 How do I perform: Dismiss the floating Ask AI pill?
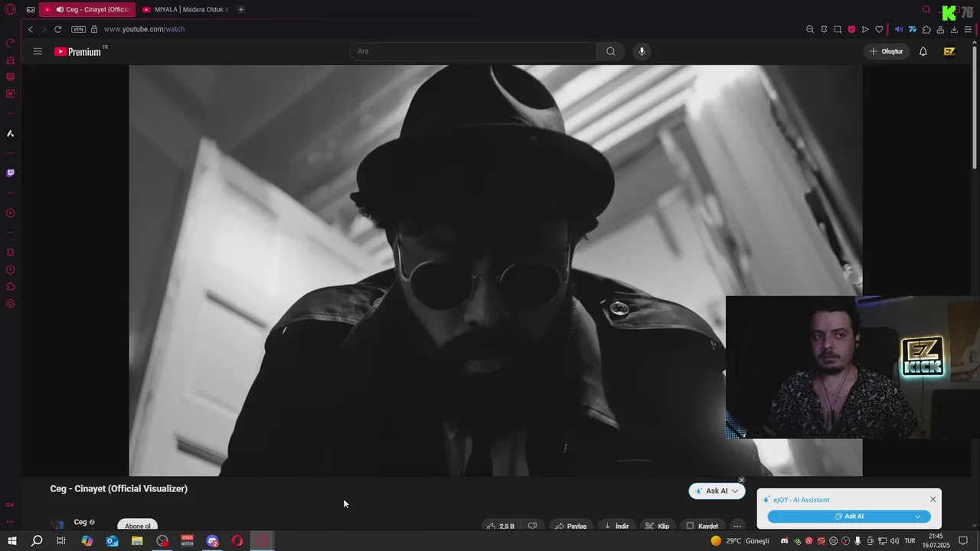(x=741, y=481)
